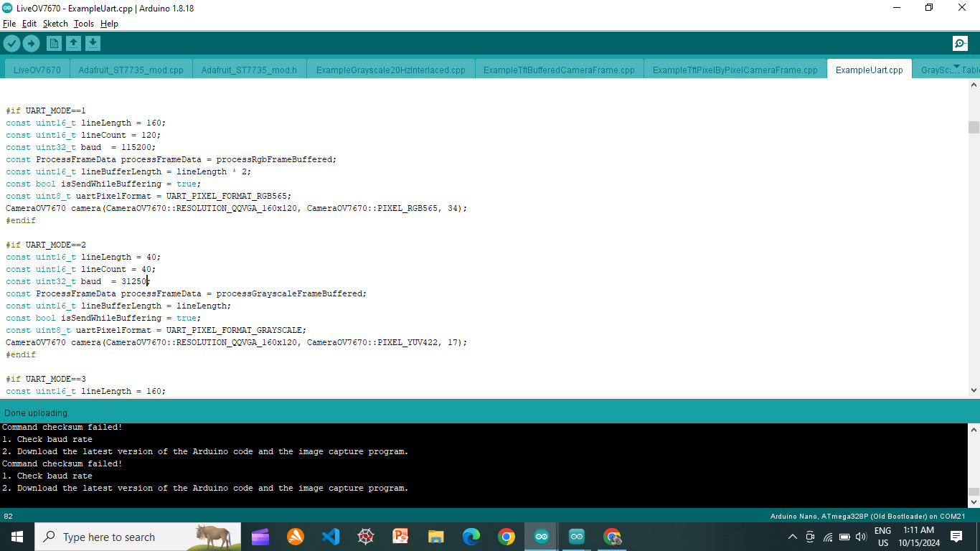Open File Explorer from the taskbar
The width and height of the screenshot is (980, 551).
[435, 537]
